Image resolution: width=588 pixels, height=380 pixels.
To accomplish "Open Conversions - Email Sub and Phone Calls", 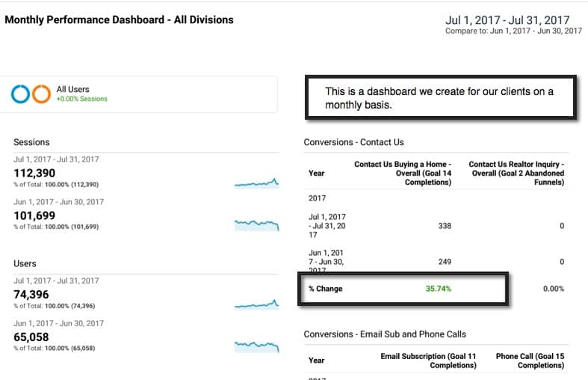I will point(385,334).
